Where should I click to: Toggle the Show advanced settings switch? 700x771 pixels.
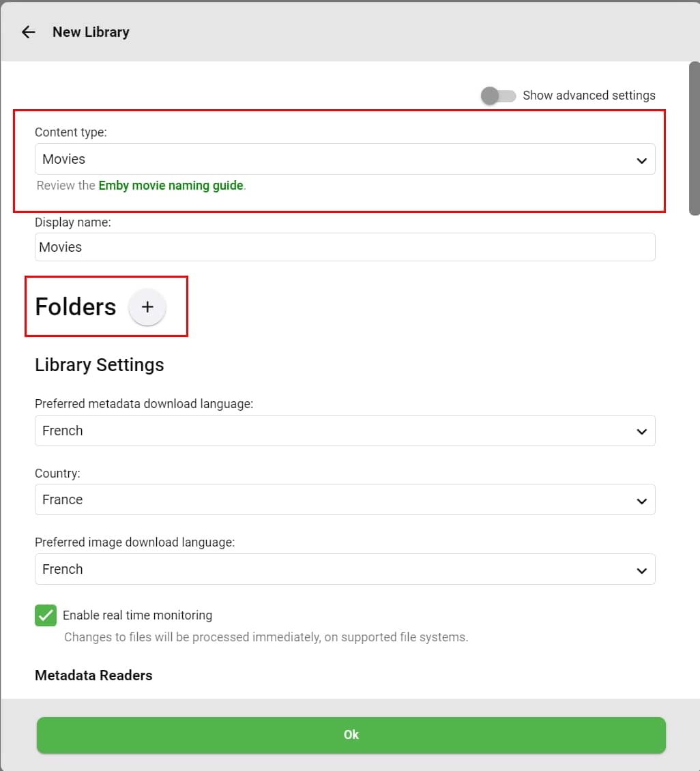(498, 96)
